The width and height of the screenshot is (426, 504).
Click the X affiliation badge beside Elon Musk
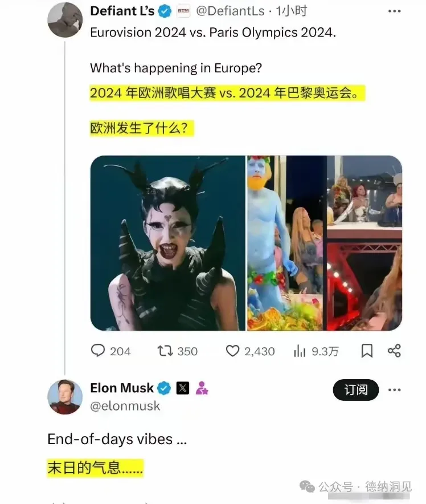point(183,388)
